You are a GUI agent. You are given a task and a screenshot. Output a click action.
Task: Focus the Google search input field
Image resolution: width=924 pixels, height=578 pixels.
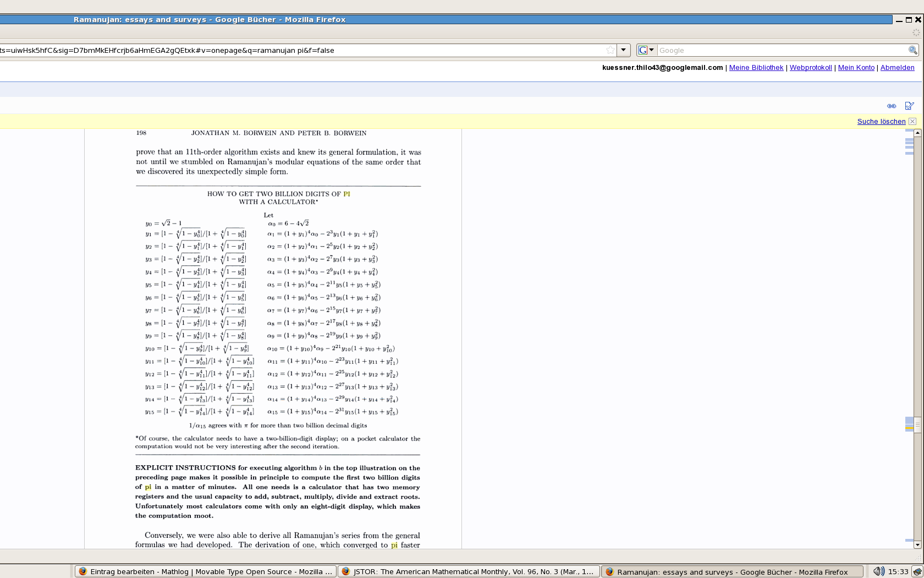click(781, 50)
